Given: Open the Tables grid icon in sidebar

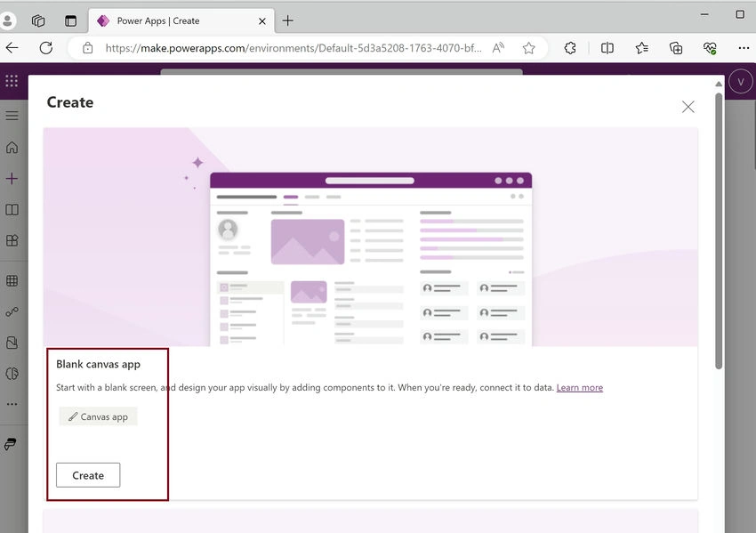Looking at the screenshot, I should coord(12,280).
